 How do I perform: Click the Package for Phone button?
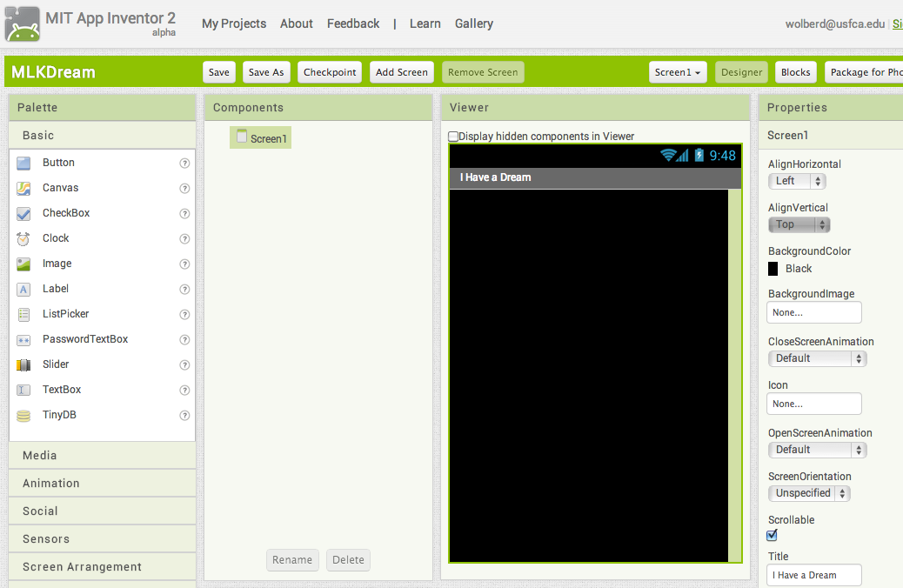click(864, 72)
